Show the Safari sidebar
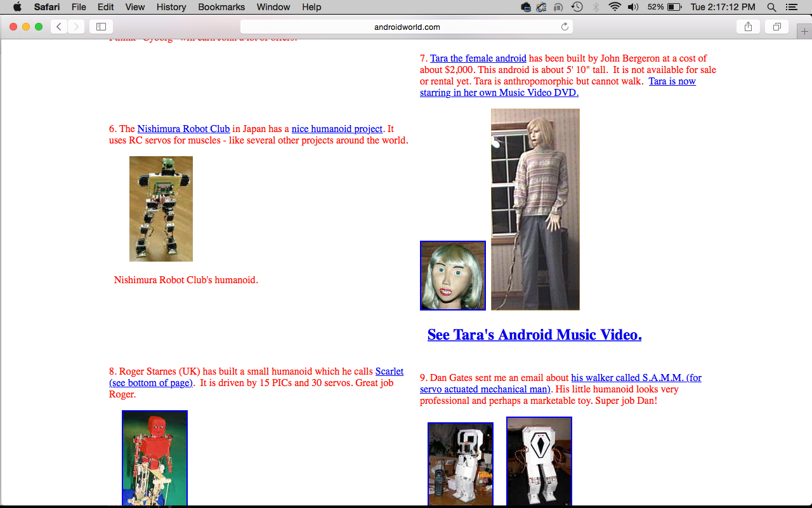This screenshot has width=812, height=508. click(x=101, y=27)
